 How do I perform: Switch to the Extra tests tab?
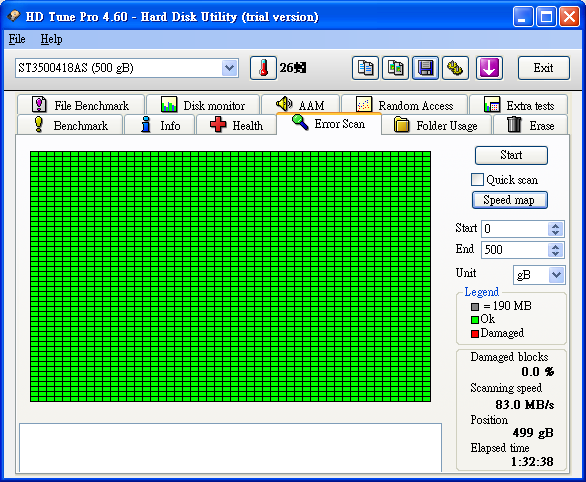pos(519,105)
